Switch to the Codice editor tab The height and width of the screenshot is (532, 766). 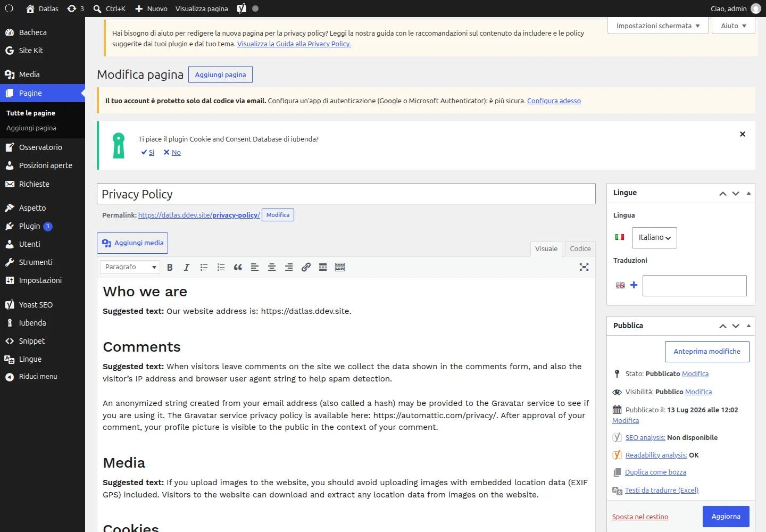tap(580, 248)
